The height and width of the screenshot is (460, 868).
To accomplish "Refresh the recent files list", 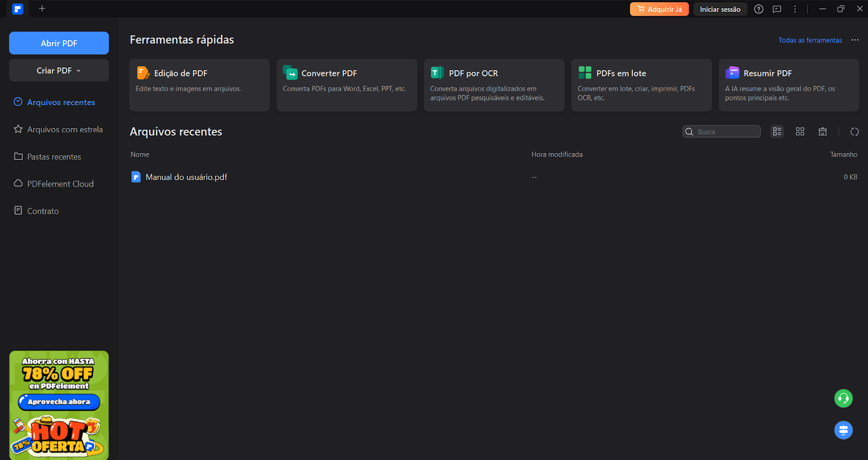I will tap(854, 132).
